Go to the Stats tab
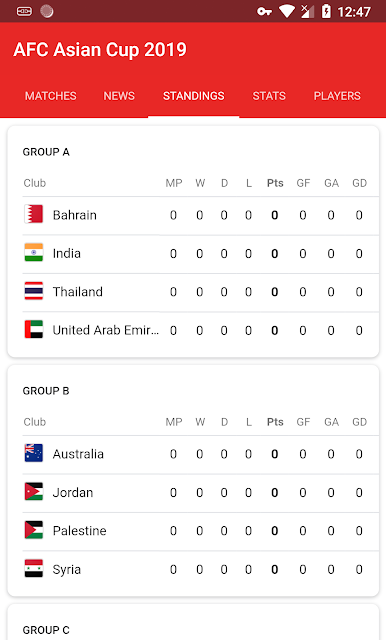 (x=269, y=96)
